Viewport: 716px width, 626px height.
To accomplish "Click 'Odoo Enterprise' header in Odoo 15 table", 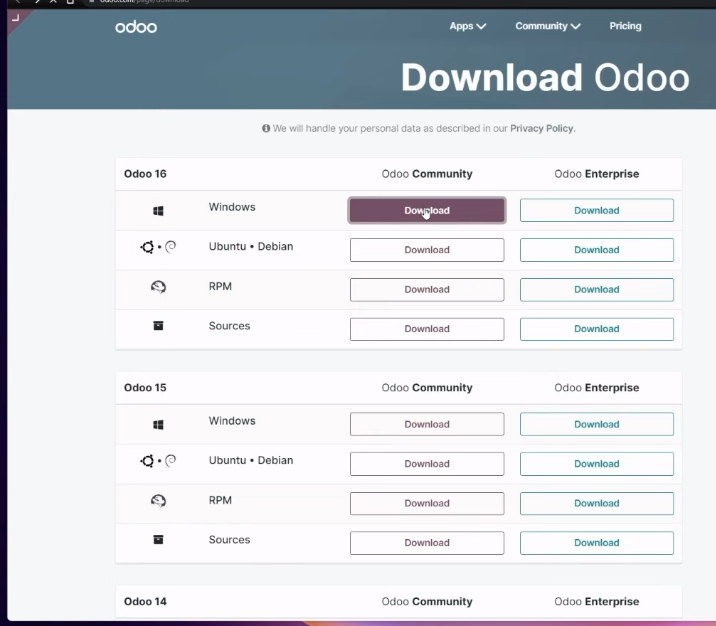I will point(597,388).
